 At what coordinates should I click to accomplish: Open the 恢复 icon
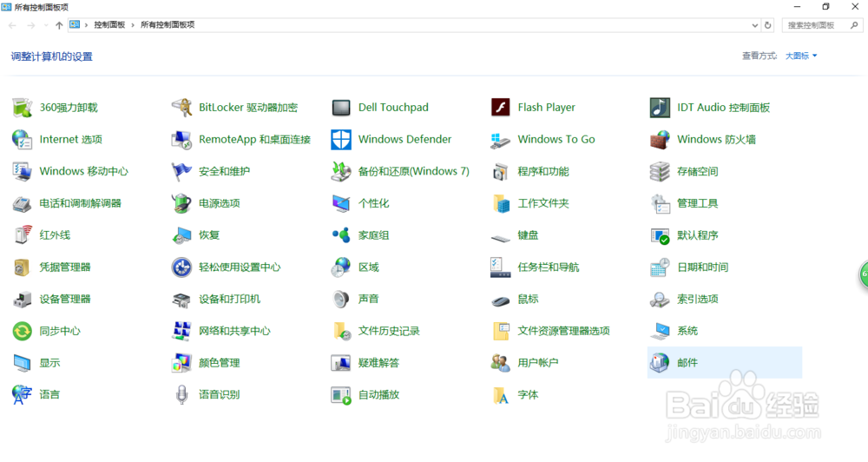181,235
